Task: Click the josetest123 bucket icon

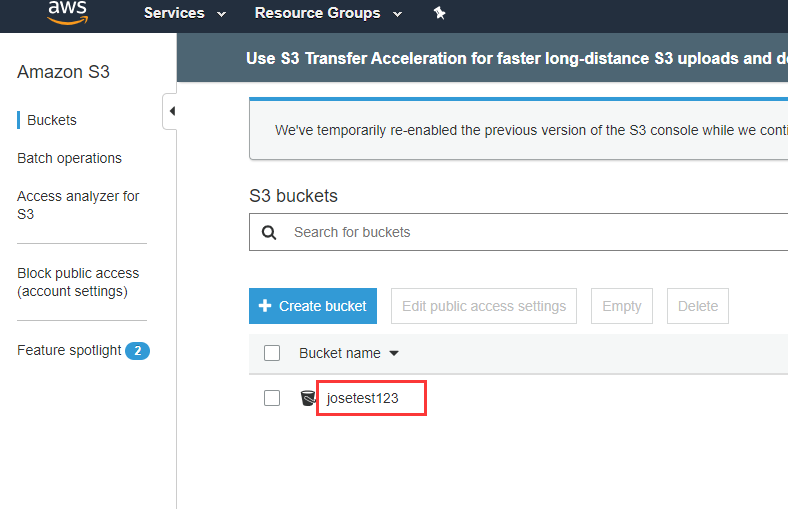Action: coord(308,398)
